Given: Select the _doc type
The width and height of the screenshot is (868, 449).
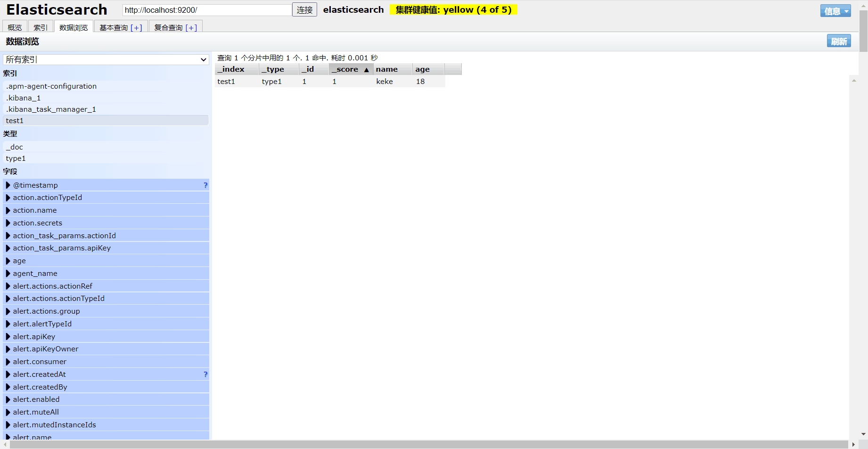Looking at the screenshot, I should coord(106,147).
